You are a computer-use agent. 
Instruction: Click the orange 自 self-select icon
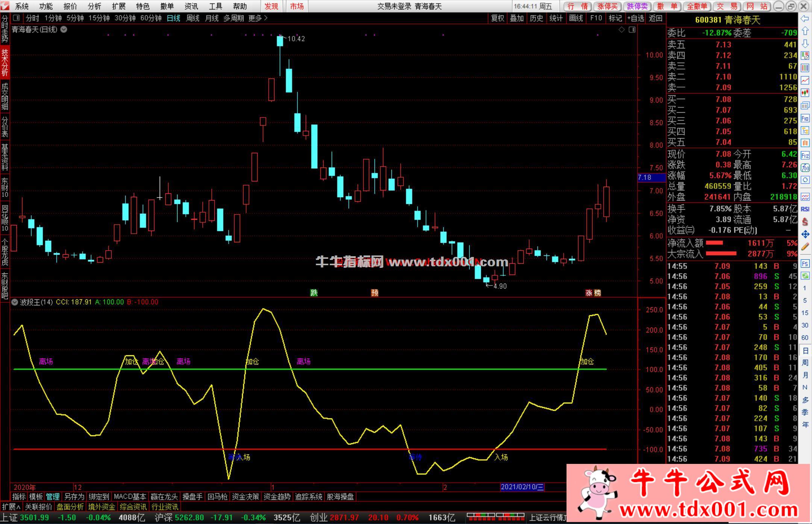(x=805, y=143)
